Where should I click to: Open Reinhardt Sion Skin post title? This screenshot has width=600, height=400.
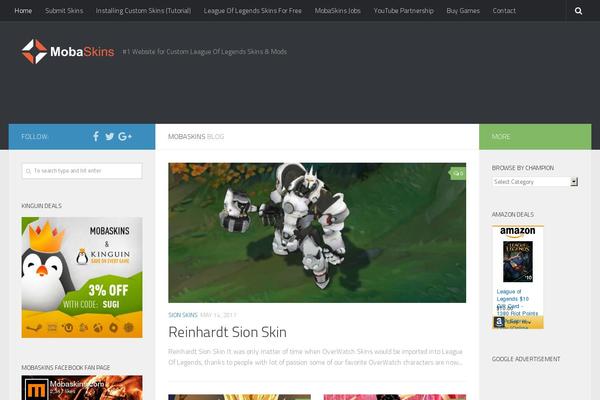click(x=227, y=332)
